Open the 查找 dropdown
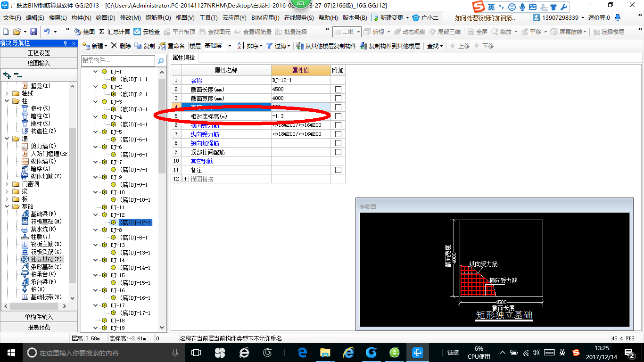 pos(441,46)
